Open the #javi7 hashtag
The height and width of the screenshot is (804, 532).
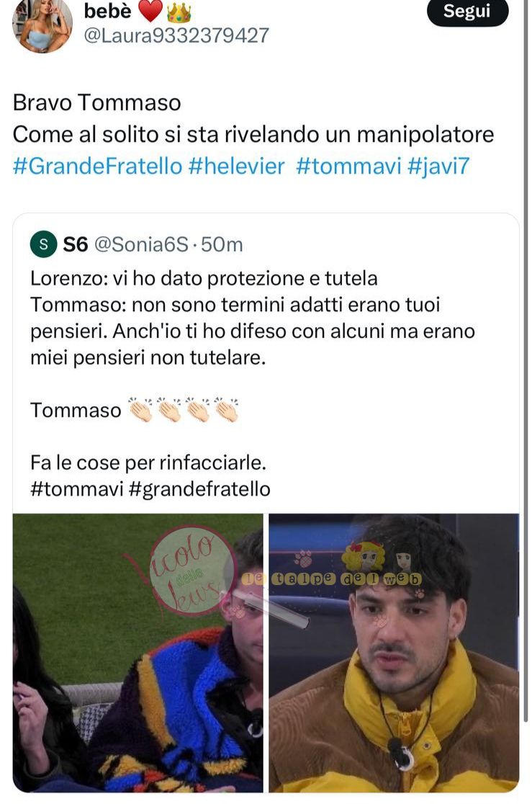(x=438, y=166)
